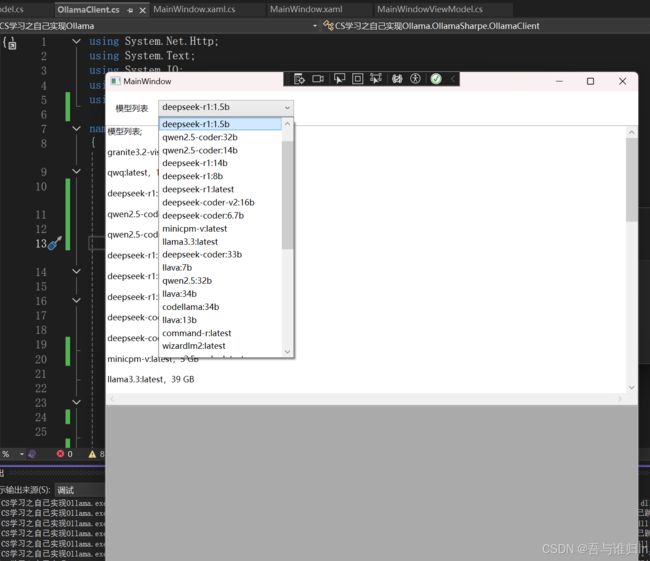Screen dimensions: 650x561
Task: Click the purple icon in editor status strip
Action: point(32,454)
